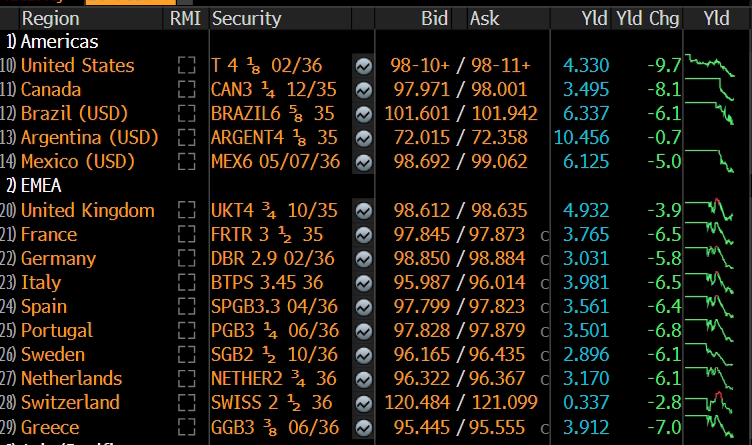Select Sweden bid/ask 96.165 / 96.435

[x=461, y=354]
